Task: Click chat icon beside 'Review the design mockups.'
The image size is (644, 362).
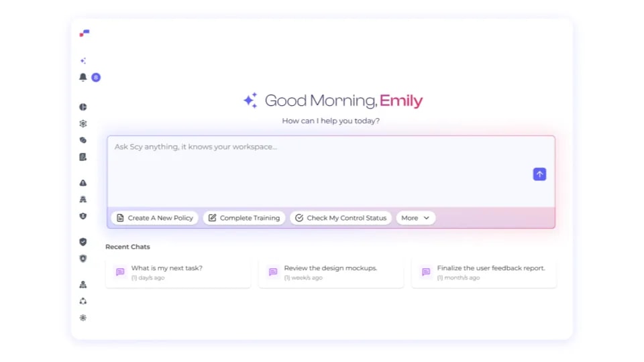Action: 273,271
